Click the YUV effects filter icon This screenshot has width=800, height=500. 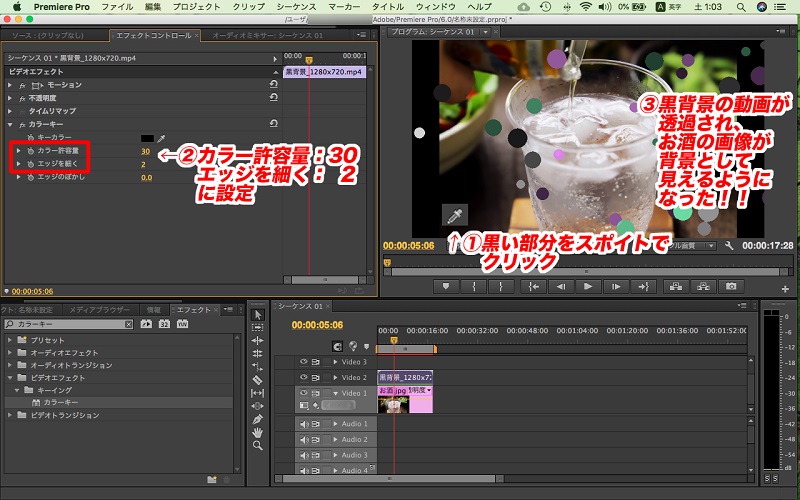[x=183, y=324]
